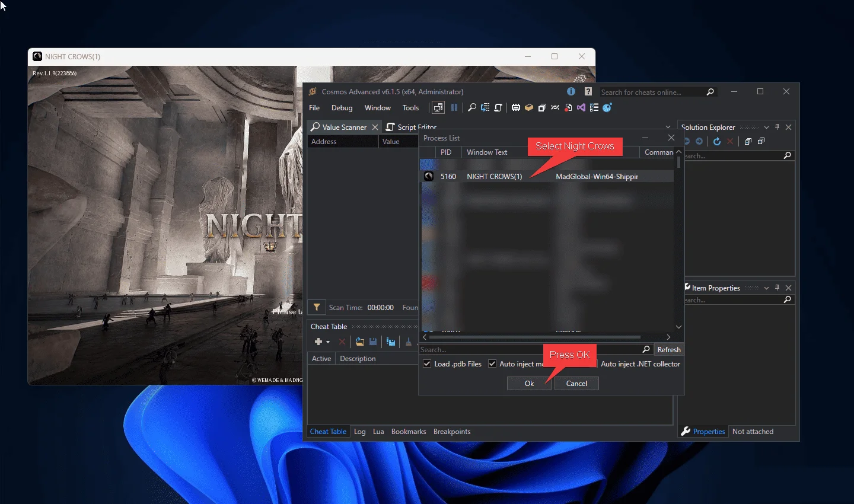This screenshot has width=854, height=504.
Task: Switch to the Script Editor tab
Action: tap(412, 127)
